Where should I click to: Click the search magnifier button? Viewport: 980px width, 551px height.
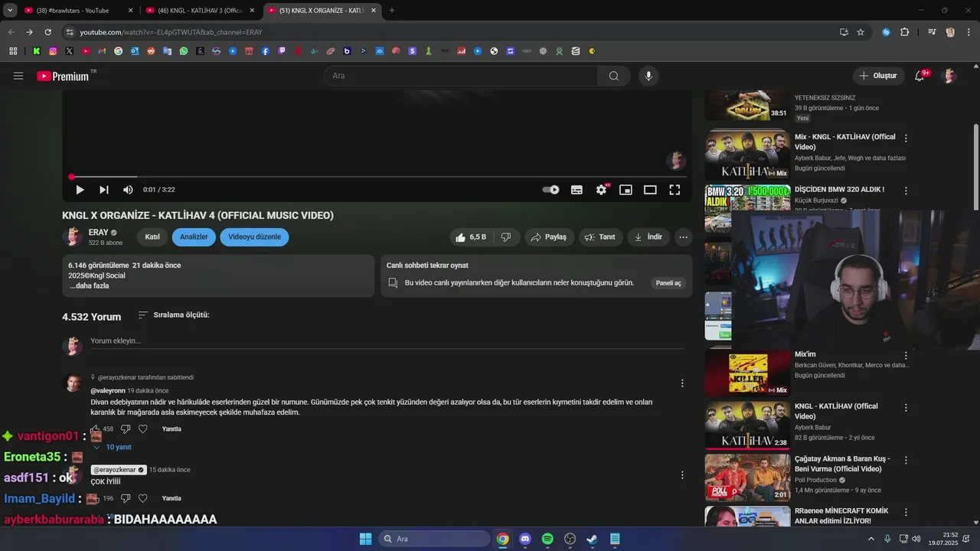pyautogui.click(x=614, y=76)
